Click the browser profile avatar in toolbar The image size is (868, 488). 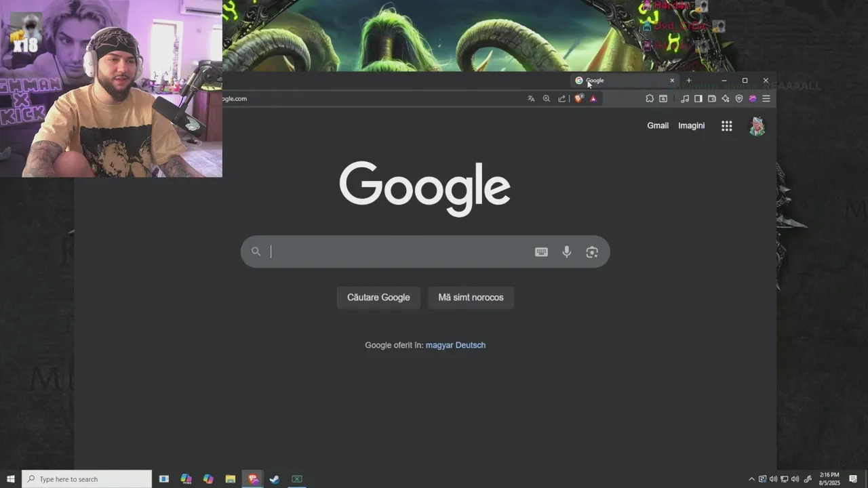(753, 99)
